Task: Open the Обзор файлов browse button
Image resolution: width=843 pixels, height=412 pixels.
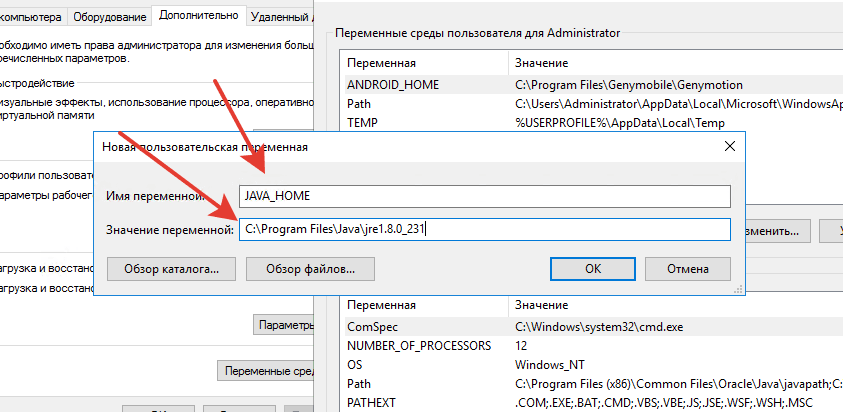Action: coord(310,269)
